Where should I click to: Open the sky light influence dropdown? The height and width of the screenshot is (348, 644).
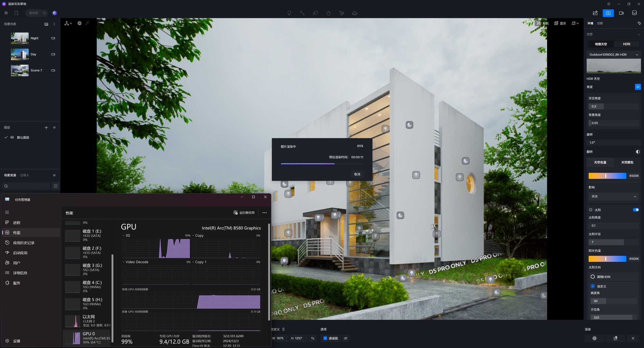pos(613,196)
